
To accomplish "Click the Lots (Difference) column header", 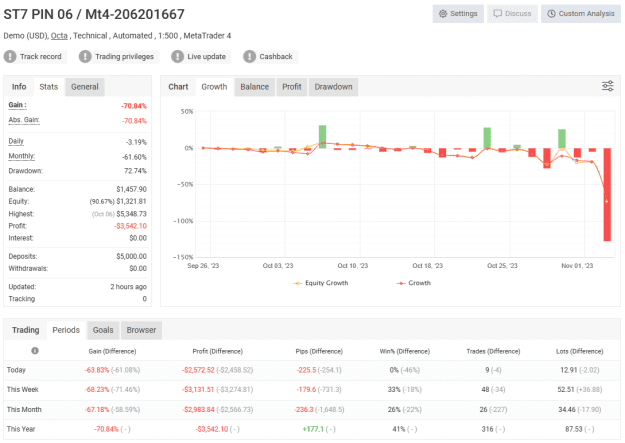I will 580,351.
